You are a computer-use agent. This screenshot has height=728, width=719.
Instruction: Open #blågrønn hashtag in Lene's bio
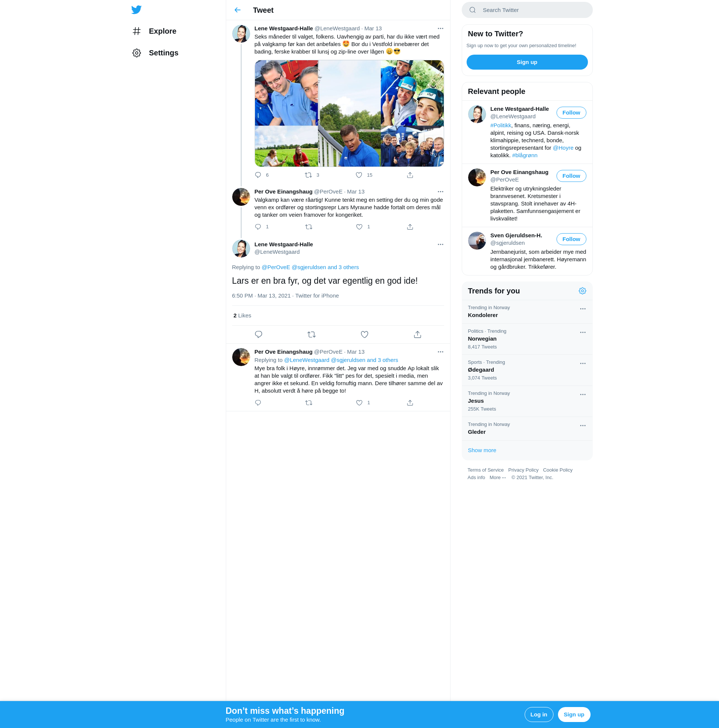(x=524, y=156)
